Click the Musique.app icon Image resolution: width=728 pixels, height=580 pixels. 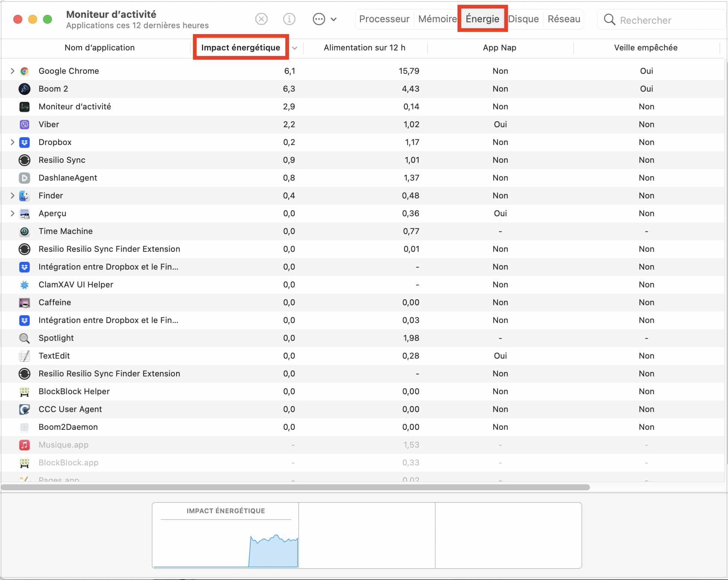(24, 445)
